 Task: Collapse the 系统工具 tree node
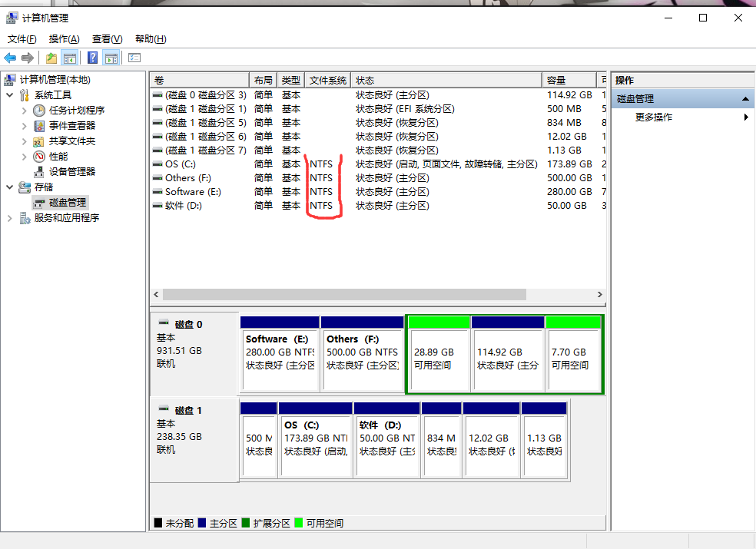click(x=10, y=95)
